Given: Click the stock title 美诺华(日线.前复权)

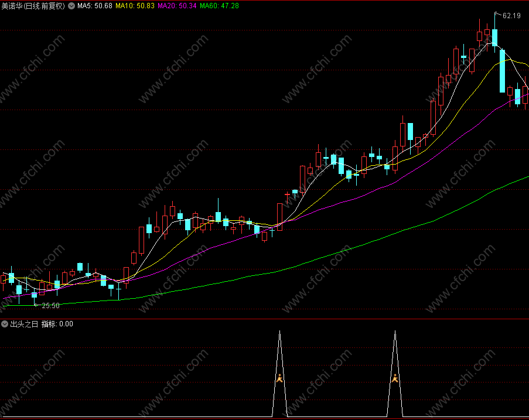Looking at the screenshot, I should pos(33,6).
